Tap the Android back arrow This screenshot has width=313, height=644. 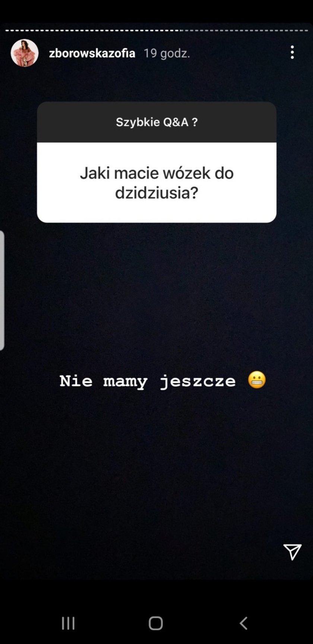pos(243,623)
